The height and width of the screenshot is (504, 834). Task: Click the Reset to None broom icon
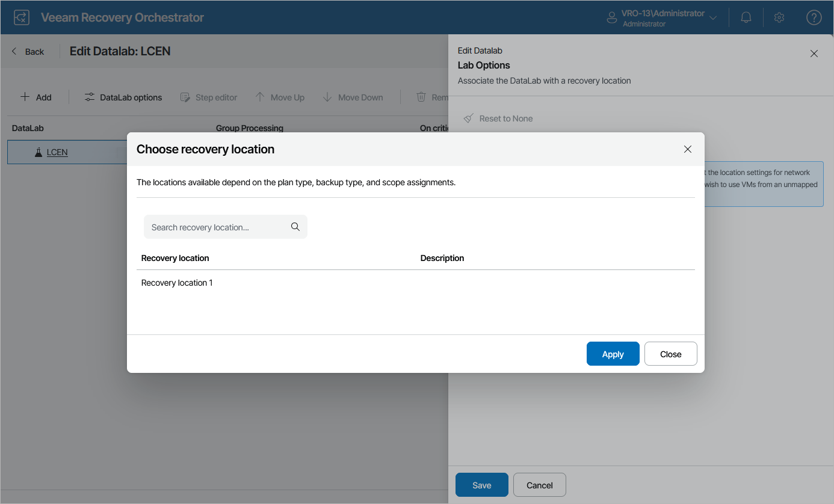[x=468, y=118]
